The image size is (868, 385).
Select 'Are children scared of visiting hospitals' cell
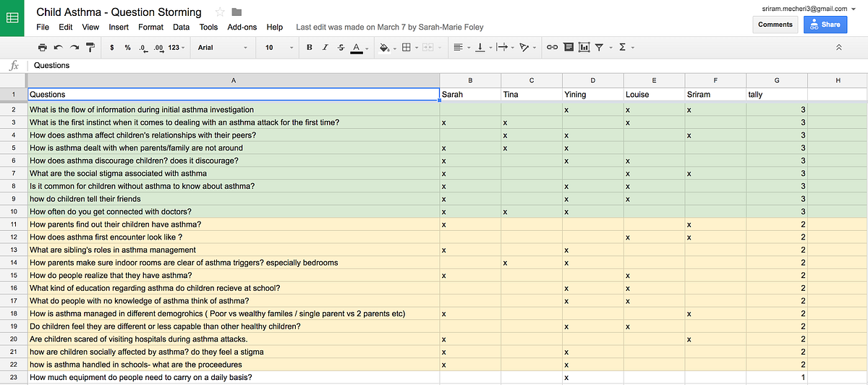pyautogui.click(x=233, y=339)
